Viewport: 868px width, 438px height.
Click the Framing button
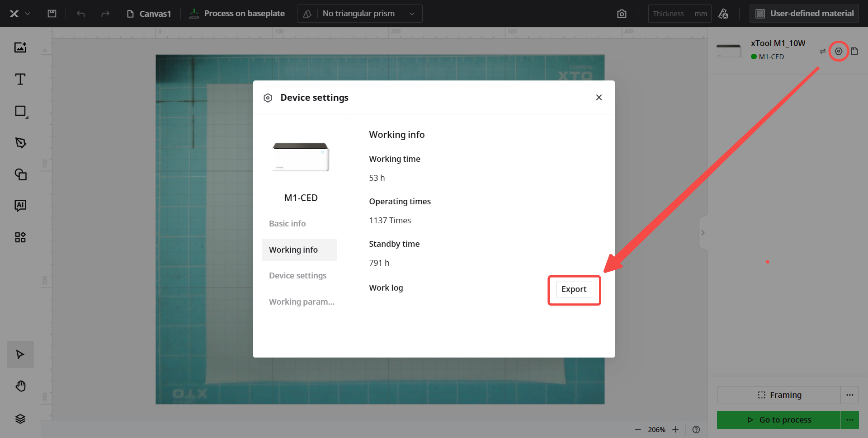click(x=779, y=395)
